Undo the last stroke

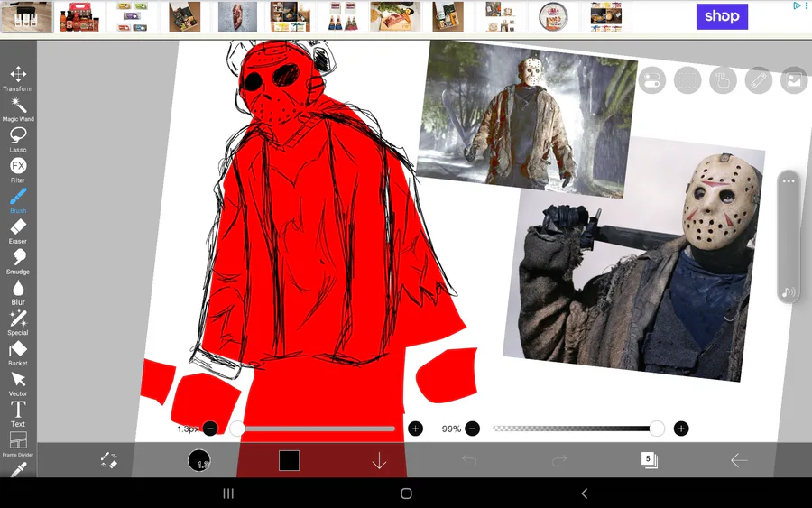pyautogui.click(x=469, y=460)
